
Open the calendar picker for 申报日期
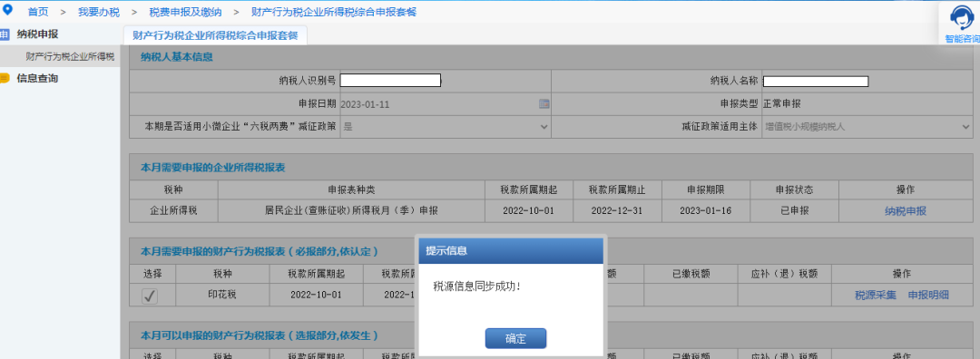pyautogui.click(x=544, y=103)
